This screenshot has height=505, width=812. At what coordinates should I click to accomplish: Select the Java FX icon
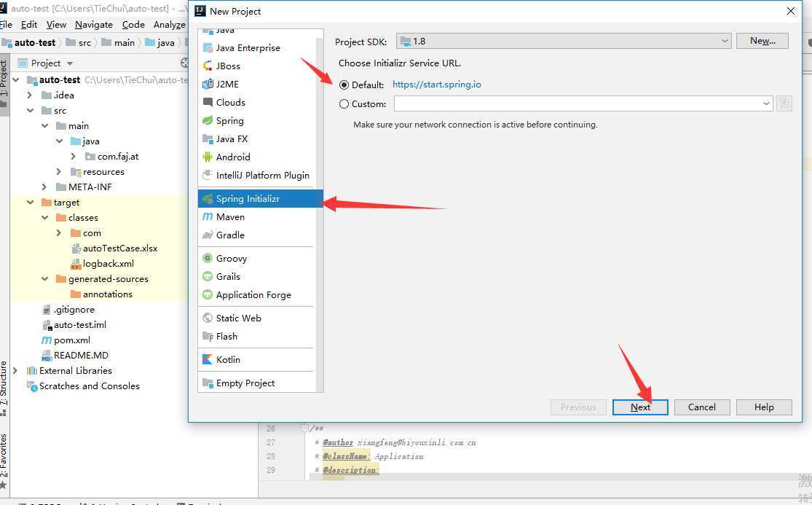[208, 138]
